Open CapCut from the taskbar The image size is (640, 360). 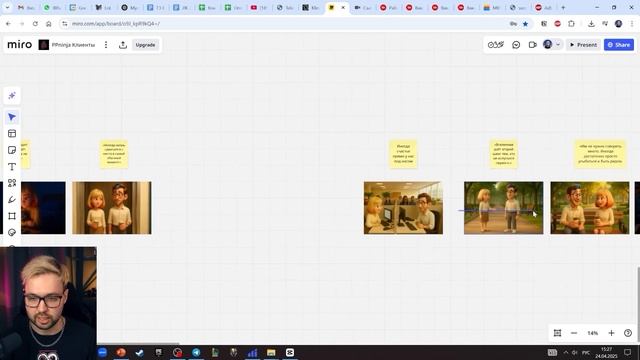point(290,352)
